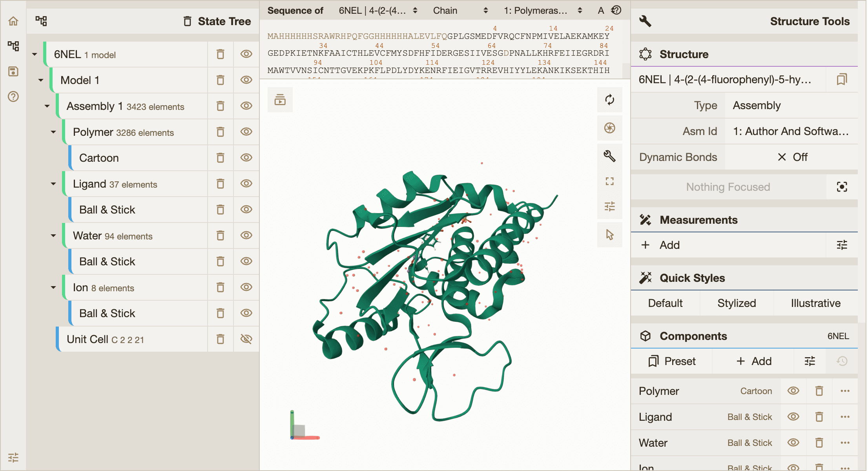Apply a Components Preset
The width and height of the screenshot is (868, 471).
click(x=672, y=361)
